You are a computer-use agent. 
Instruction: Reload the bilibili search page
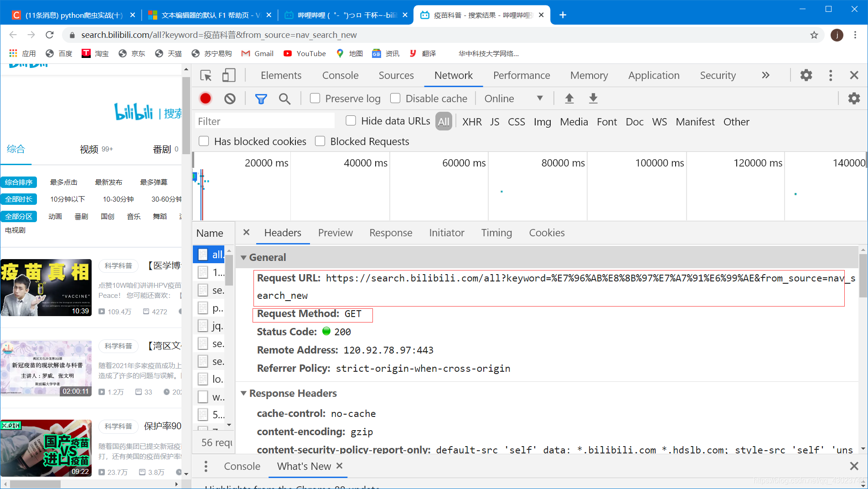tap(50, 35)
